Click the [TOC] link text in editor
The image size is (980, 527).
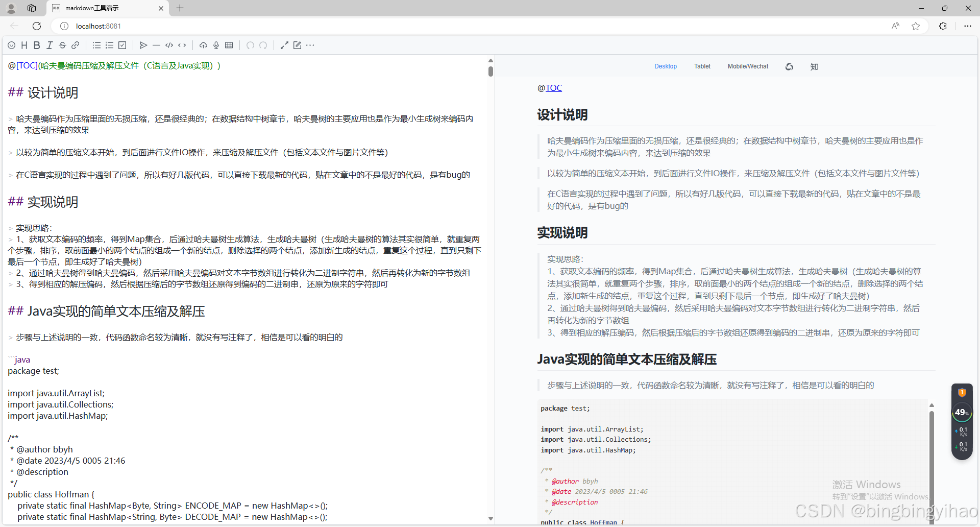(27, 65)
